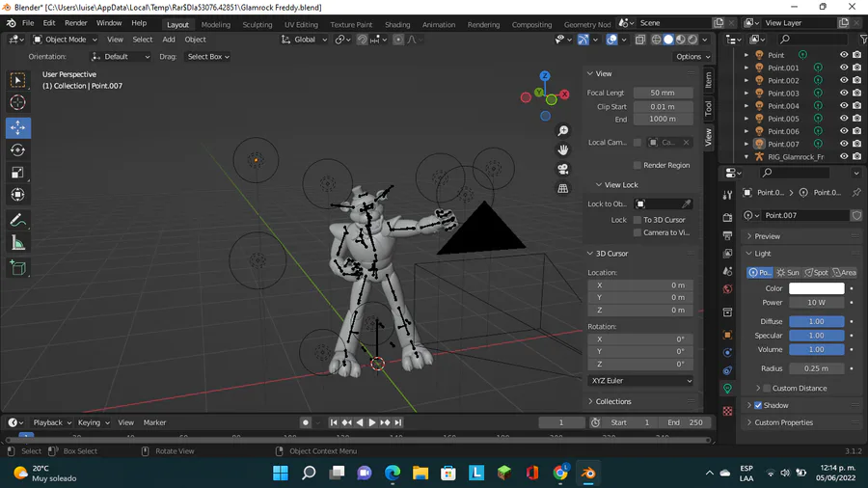This screenshot has height=488, width=868.
Task: Activate the Scale tool
Action: [17, 172]
